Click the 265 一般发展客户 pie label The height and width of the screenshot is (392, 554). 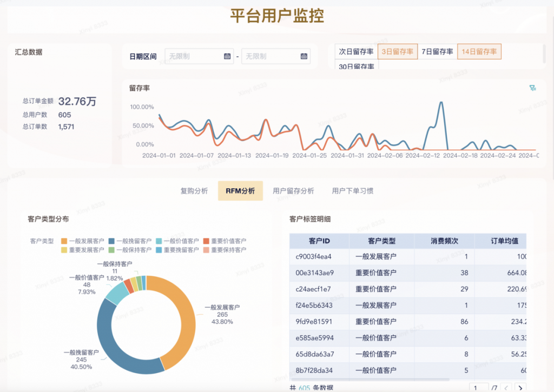coord(222,315)
